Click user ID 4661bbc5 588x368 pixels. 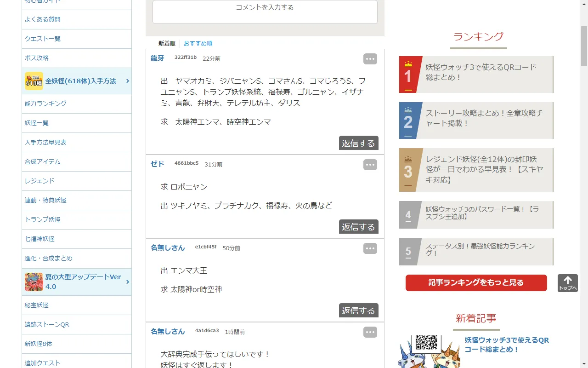click(x=187, y=163)
